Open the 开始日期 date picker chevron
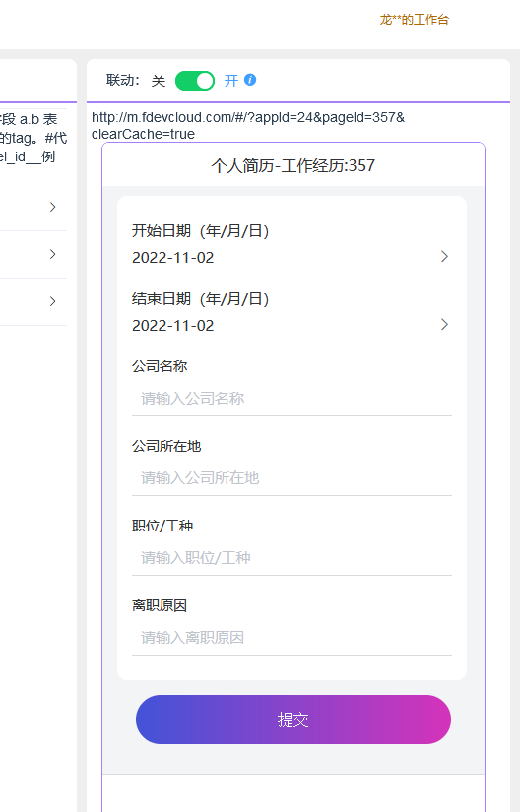 (x=444, y=256)
